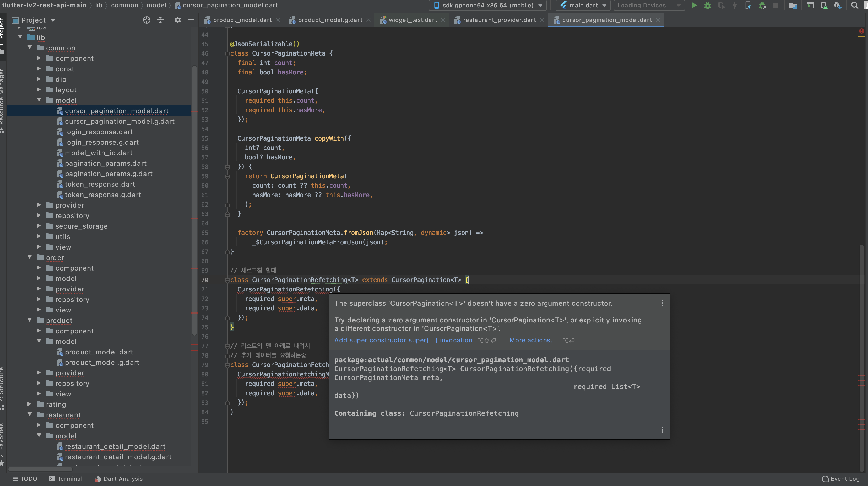Close the cursor_pagination_model.dart tab
This screenshot has width=868, height=486.
pyautogui.click(x=658, y=20)
